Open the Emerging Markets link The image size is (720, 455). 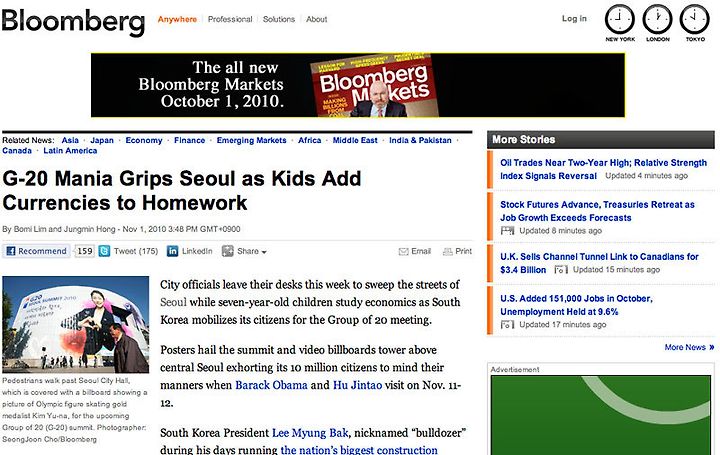252,140
